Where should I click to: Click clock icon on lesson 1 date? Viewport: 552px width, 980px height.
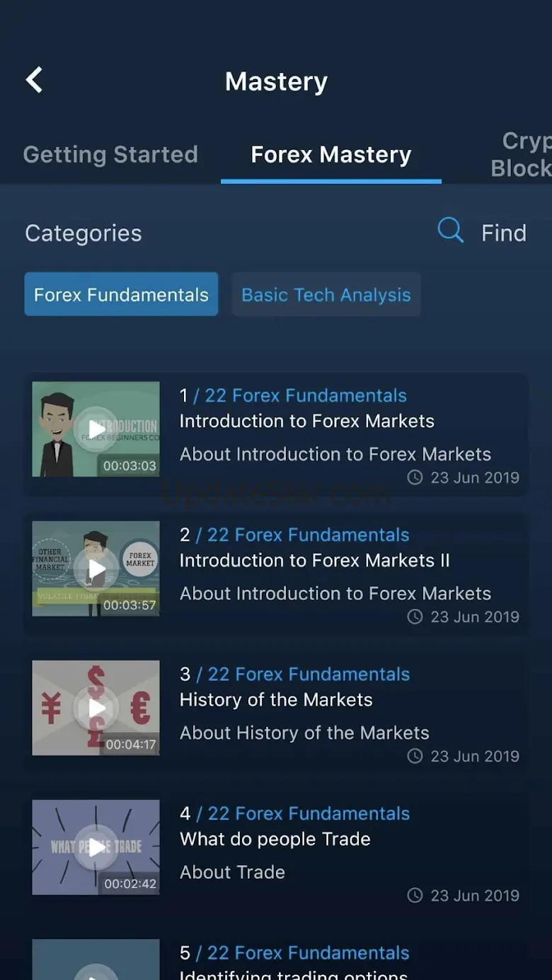415,478
